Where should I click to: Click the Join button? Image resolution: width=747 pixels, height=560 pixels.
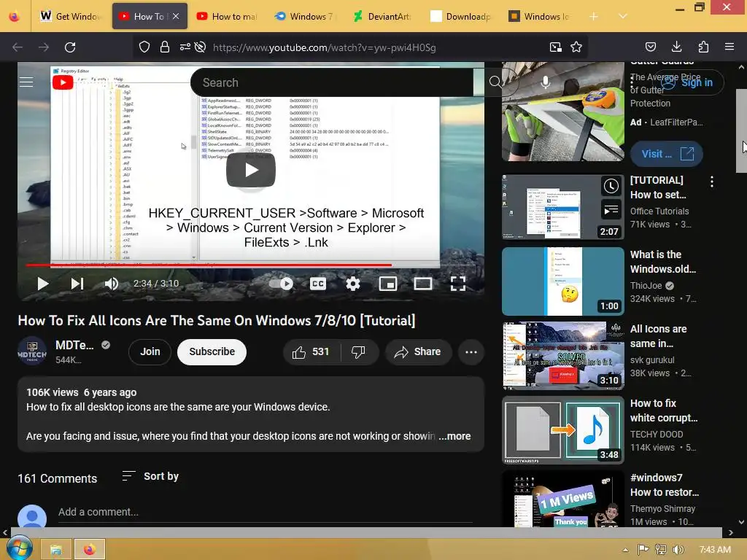coord(150,352)
